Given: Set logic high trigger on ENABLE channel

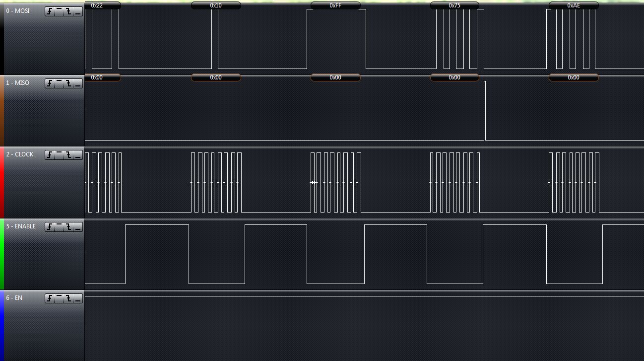Looking at the screenshot, I should (59, 227).
